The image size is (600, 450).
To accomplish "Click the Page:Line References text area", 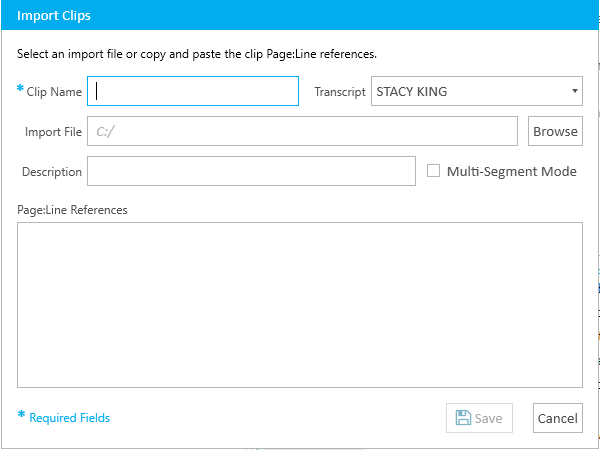I will tap(300, 305).
